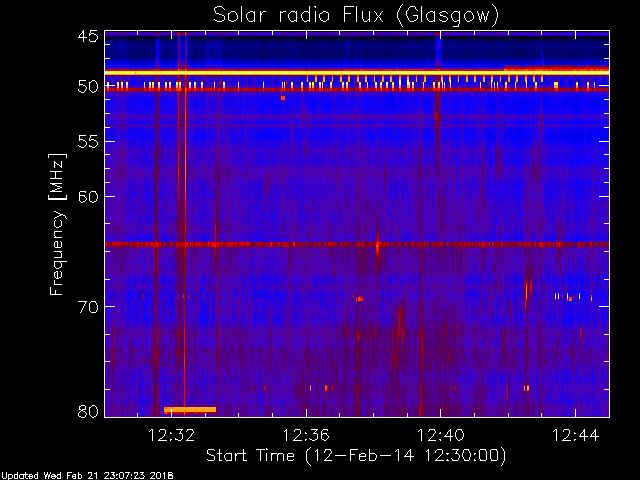Click the 70 frequency tick label

pos(88,307)
